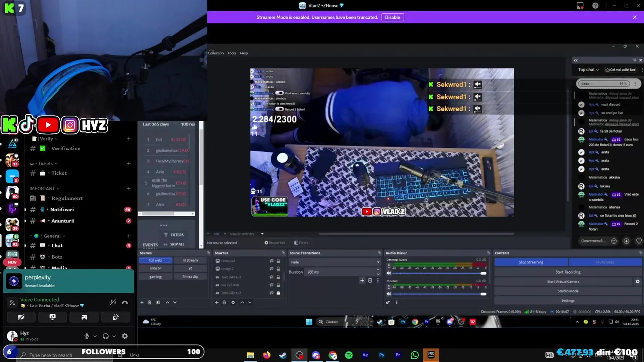Open scene filters icon in Scenes dock
The image size is (644, 362).
click(158, 302)
